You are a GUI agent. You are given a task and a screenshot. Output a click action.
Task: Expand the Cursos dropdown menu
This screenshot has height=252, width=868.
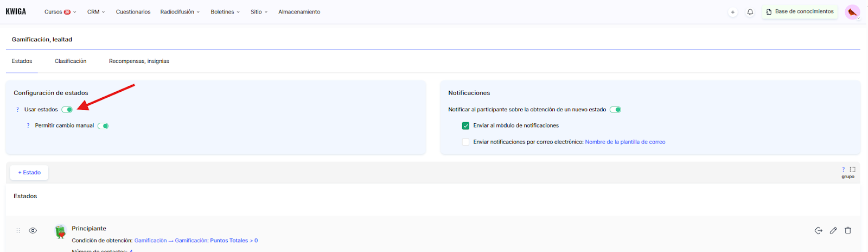60,12
